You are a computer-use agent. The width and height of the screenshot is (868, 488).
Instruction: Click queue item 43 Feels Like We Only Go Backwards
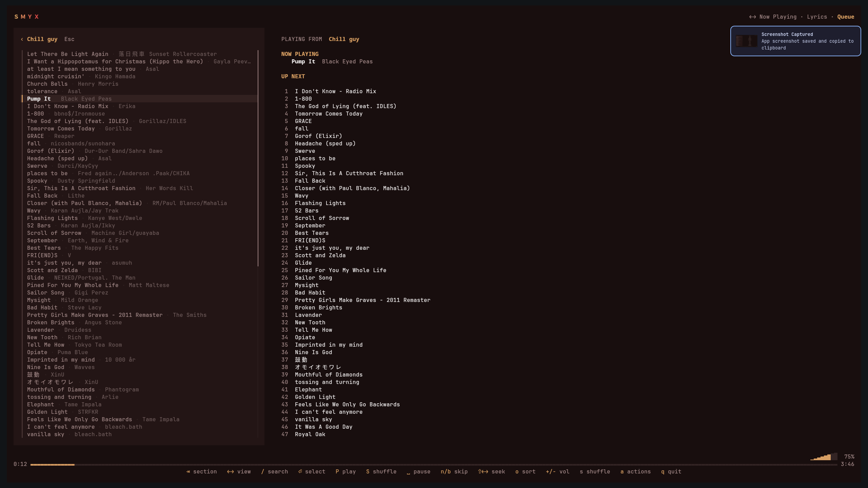[x=347, y=405]
